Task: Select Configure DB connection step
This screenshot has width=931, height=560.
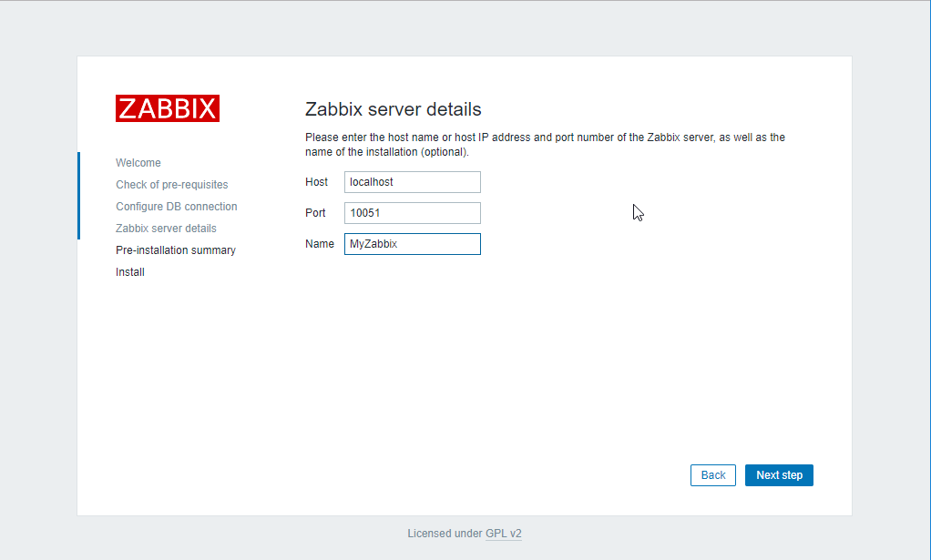Action: point(177,207)
